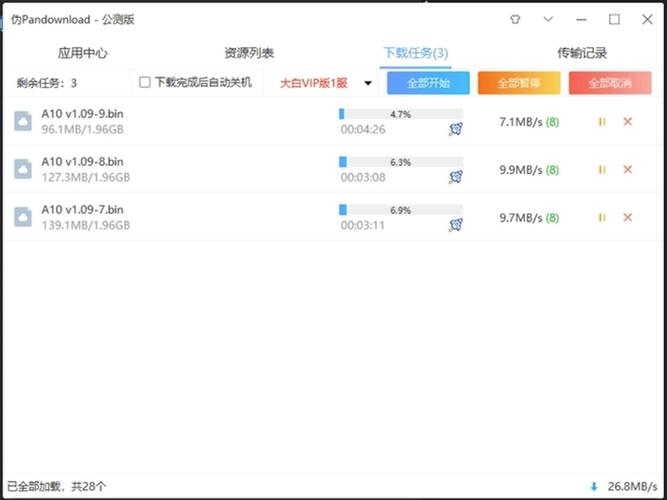Switch to the 资源列表 tab
Screen dimensions: 667x500
click(249, 53)
